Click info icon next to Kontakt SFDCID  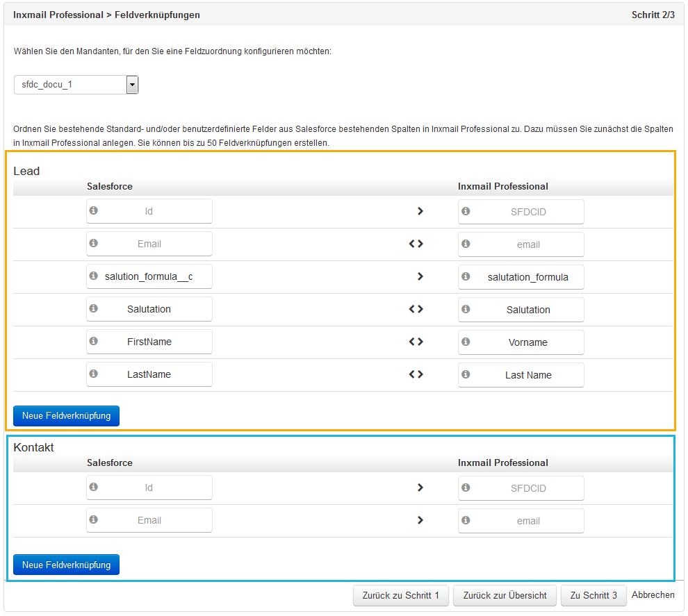[466, 488]
